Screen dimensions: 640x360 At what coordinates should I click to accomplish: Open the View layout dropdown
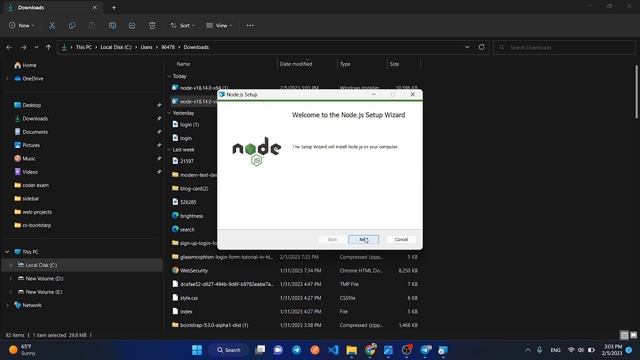(x=219, y=26)
